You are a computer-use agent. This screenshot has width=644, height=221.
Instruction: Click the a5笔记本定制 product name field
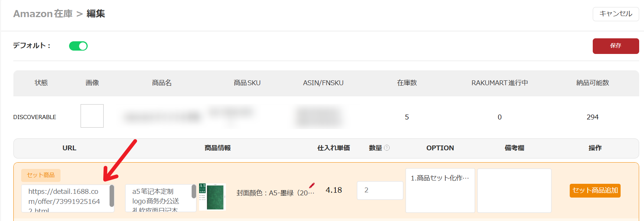pyautogui.click(x=158, y=198)
